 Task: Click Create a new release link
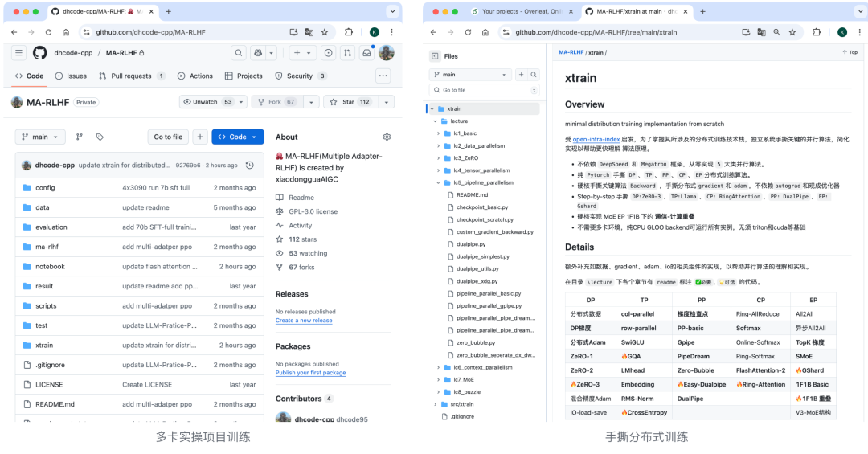click(304, 321)
